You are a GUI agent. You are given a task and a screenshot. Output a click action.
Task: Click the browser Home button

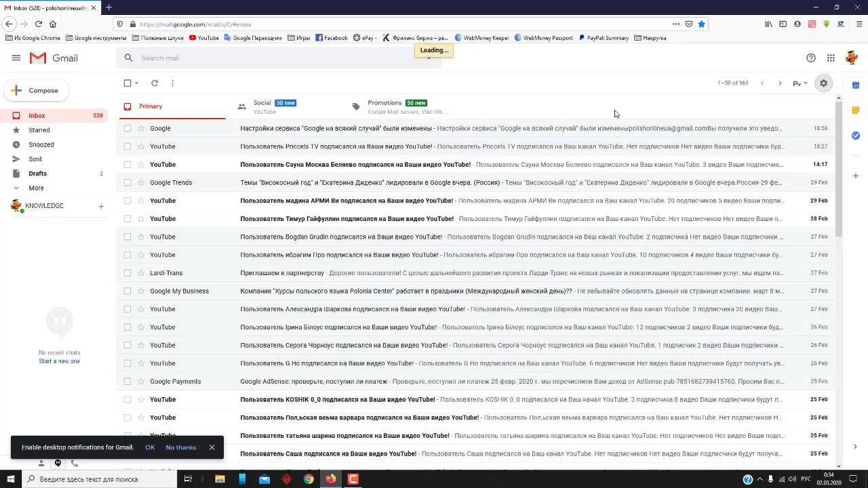53,24
